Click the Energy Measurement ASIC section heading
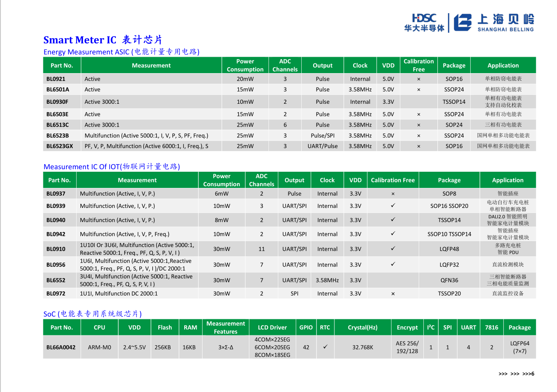 (121, 52)
